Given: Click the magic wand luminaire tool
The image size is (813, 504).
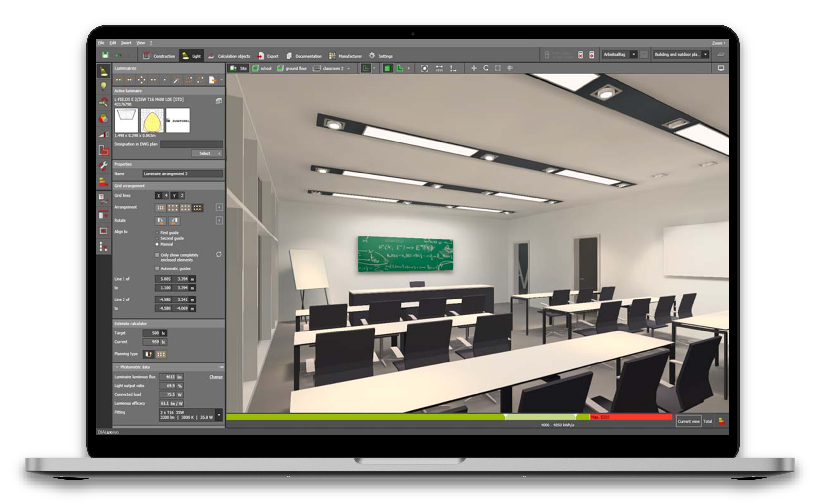Looking at the screenshot, I should tap(176, 80).
